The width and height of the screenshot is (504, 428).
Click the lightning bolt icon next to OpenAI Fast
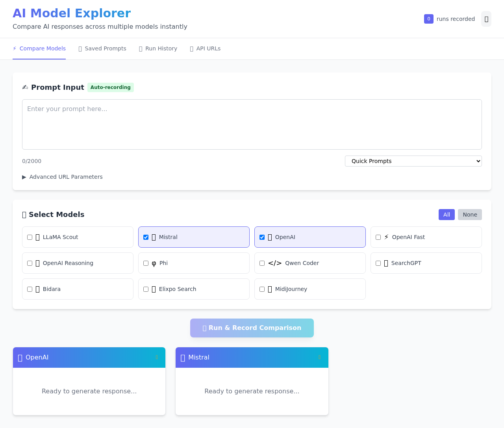[386, 237]
